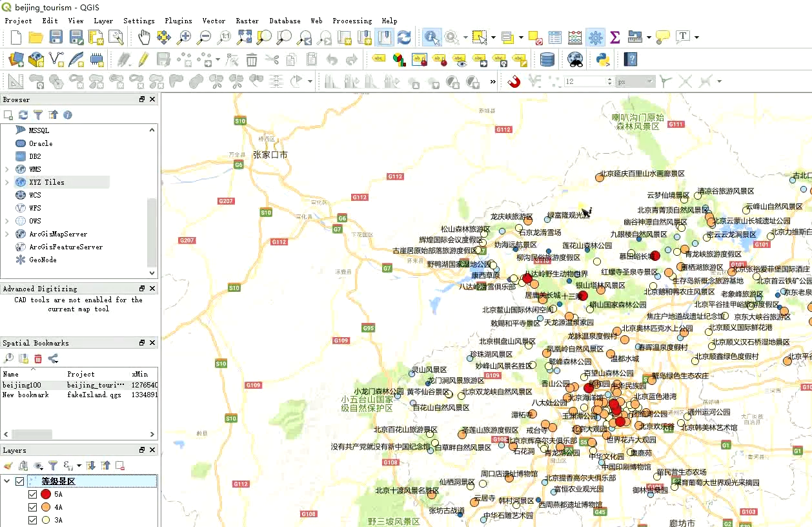Select the Zoom In magnifier tool
812x527 pixels.
(x=184, y=37)
